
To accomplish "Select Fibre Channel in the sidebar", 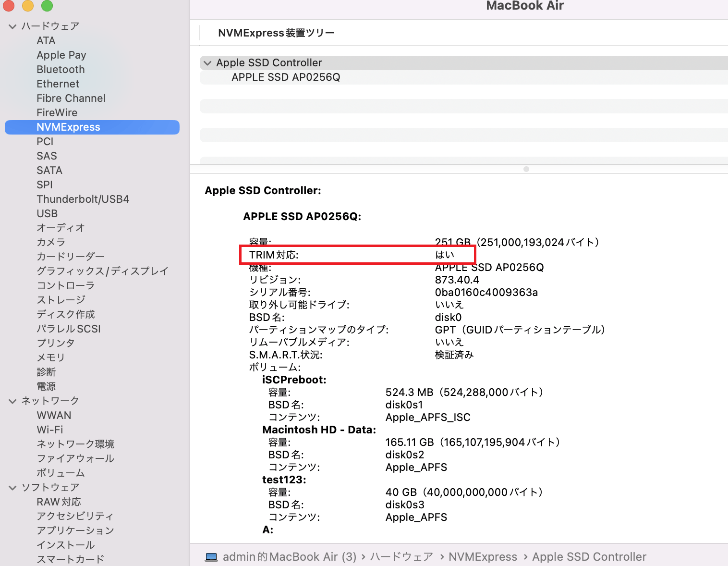I will [71, 98].
